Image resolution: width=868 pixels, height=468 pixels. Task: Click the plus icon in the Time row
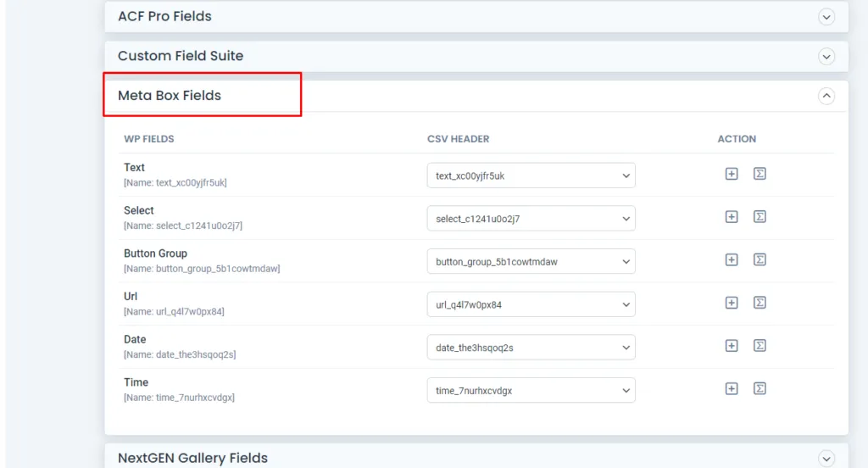[x=732, y=389]
